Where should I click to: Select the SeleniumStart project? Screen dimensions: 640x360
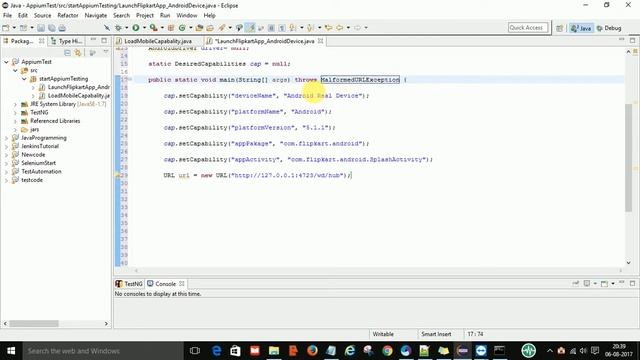[x=38, y=163]
